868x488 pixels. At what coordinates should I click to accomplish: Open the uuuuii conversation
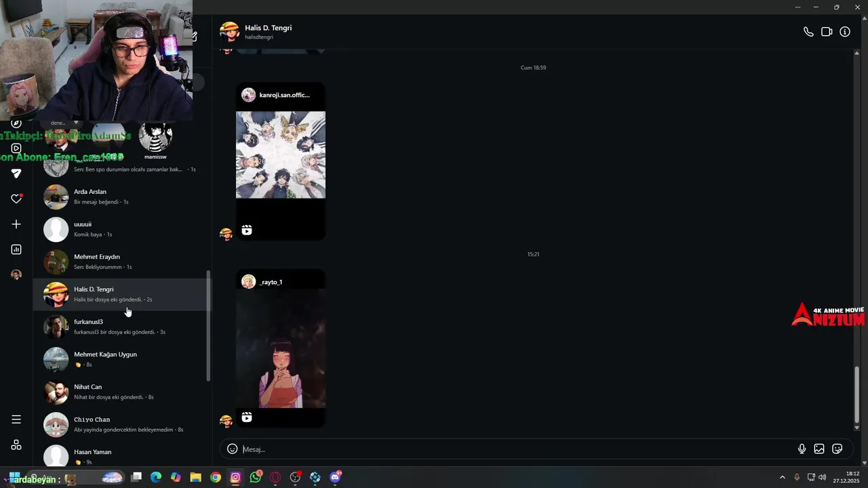coord(122,229)
